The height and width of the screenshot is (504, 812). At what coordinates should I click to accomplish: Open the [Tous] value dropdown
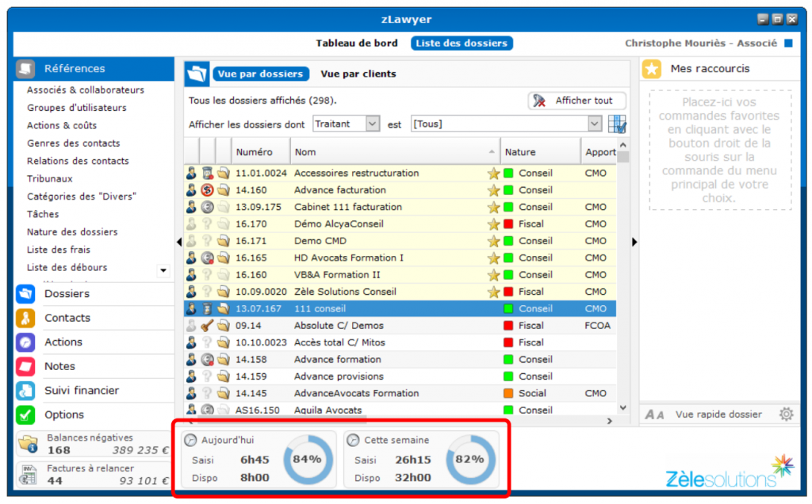(595, 124)
